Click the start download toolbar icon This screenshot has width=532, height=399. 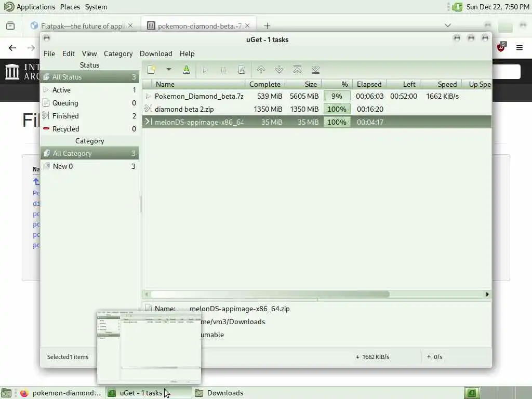point(205,70)
